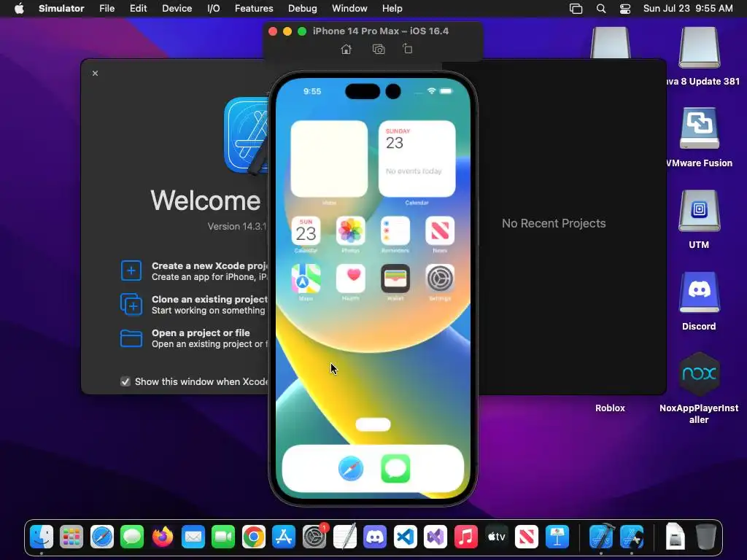Clone an existing project in Xcode

coord(194,305)
